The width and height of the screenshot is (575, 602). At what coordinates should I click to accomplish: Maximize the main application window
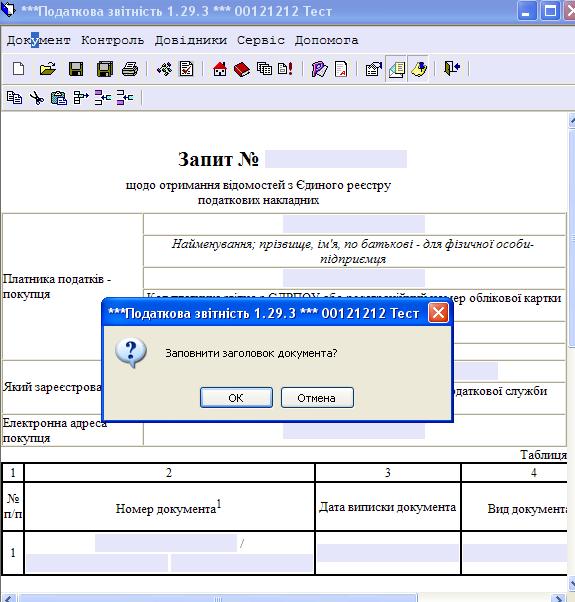click(x=550, y=11)
